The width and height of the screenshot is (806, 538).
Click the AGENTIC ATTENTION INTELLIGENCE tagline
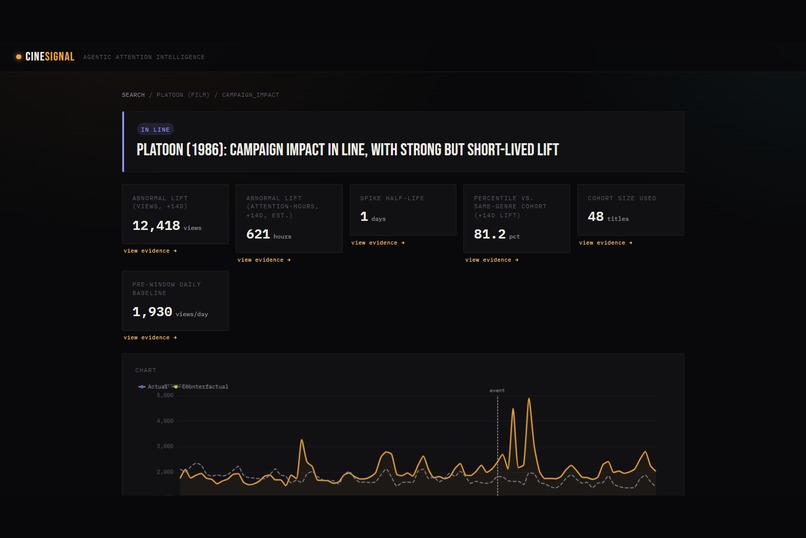tap(143, 57)
